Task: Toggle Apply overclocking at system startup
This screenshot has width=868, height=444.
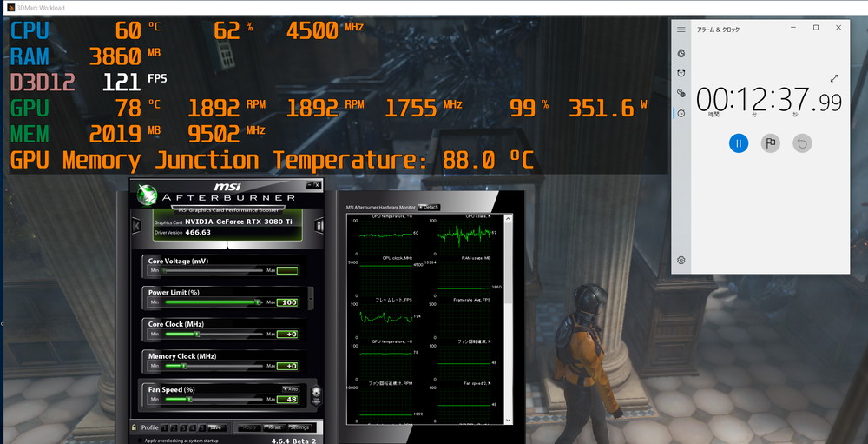Action: 139,441
